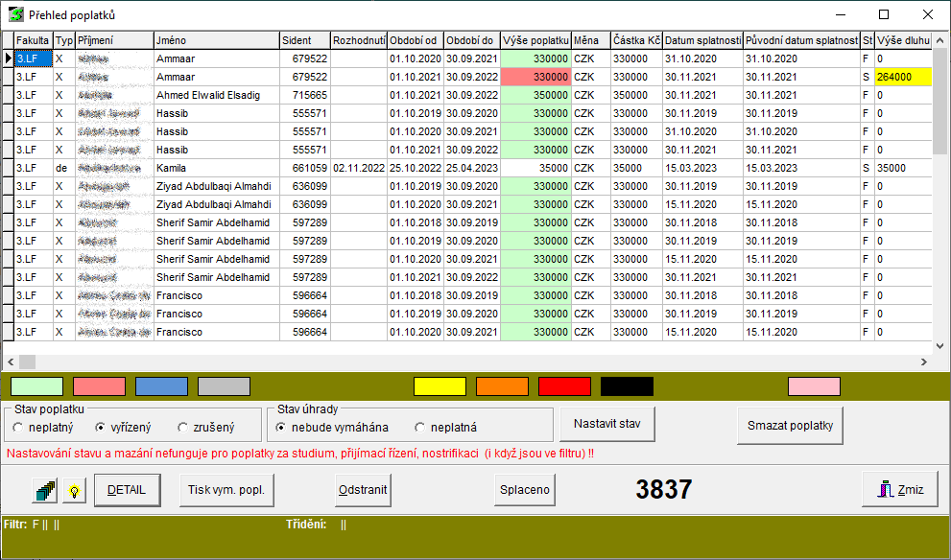The image size is (951, 560).
Task: Click the Zmiz exit door button
Action: [x=898, y=489]
